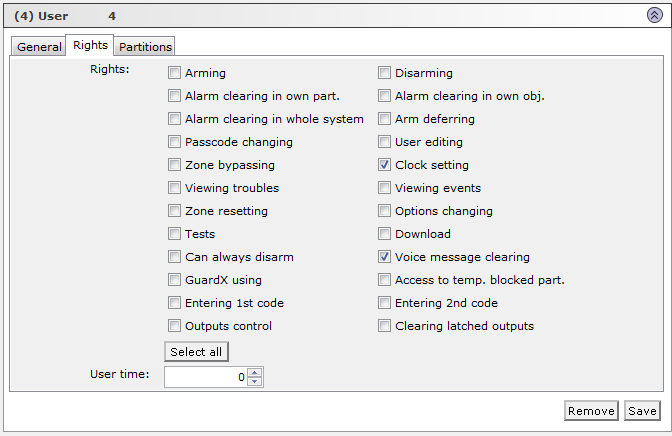This screenshot has height=436, width=672.
Task: Tick the Zone bypassing checkbox
Action: point(175,165)
